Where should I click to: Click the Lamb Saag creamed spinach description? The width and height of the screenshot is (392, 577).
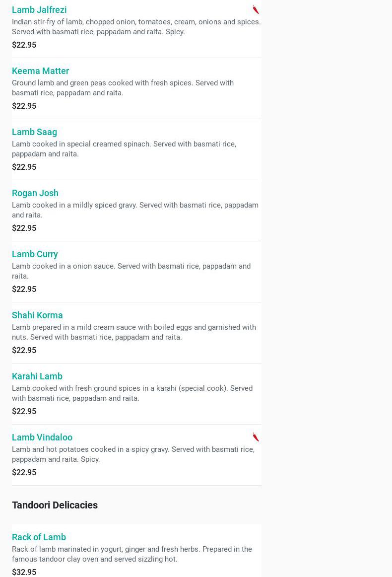click(x=124, y=148)
